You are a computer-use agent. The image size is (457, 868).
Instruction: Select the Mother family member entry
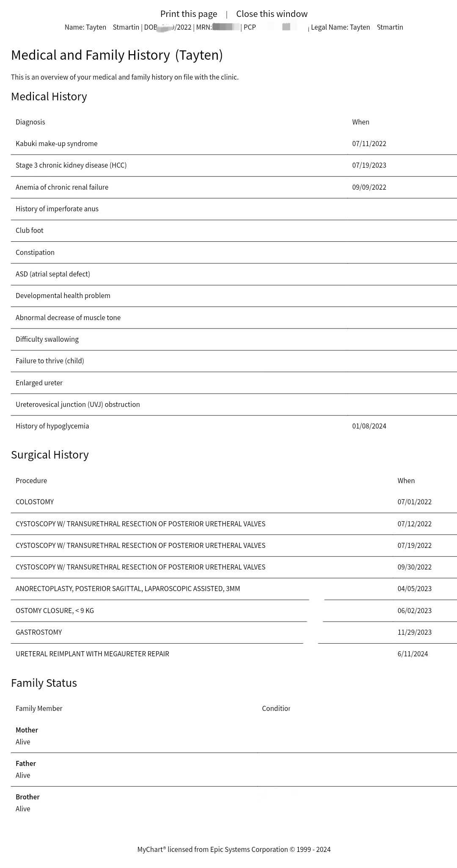27,730
